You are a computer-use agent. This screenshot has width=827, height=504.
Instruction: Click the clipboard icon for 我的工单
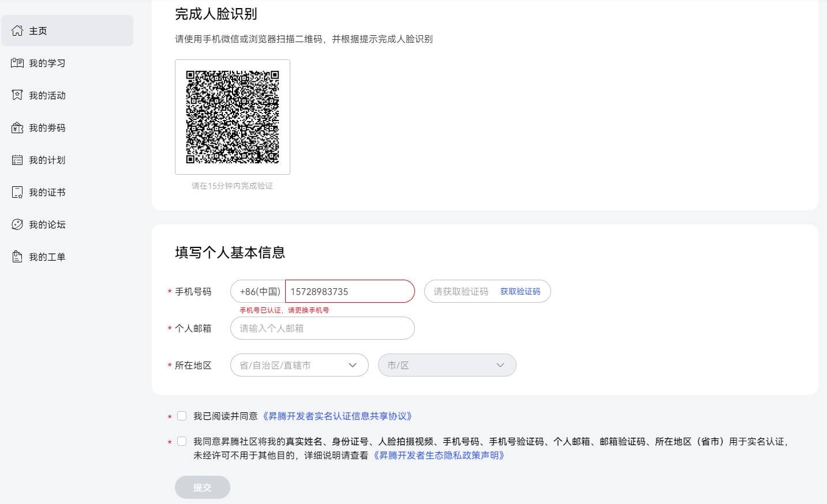tap(17, 257)
